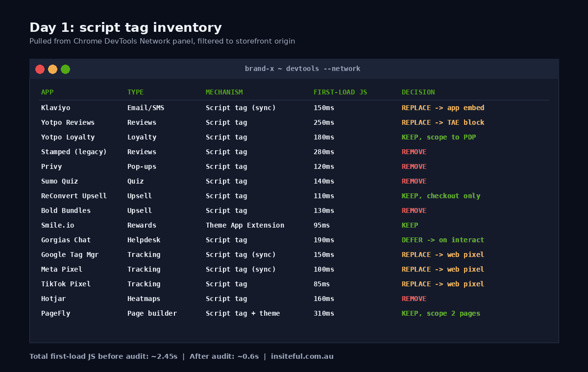Click the 190ms load time value
588x372 pixels.
pos(324,240)
